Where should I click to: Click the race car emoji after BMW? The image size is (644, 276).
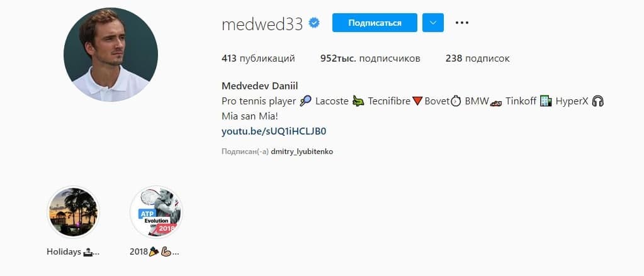coord(495,102)
